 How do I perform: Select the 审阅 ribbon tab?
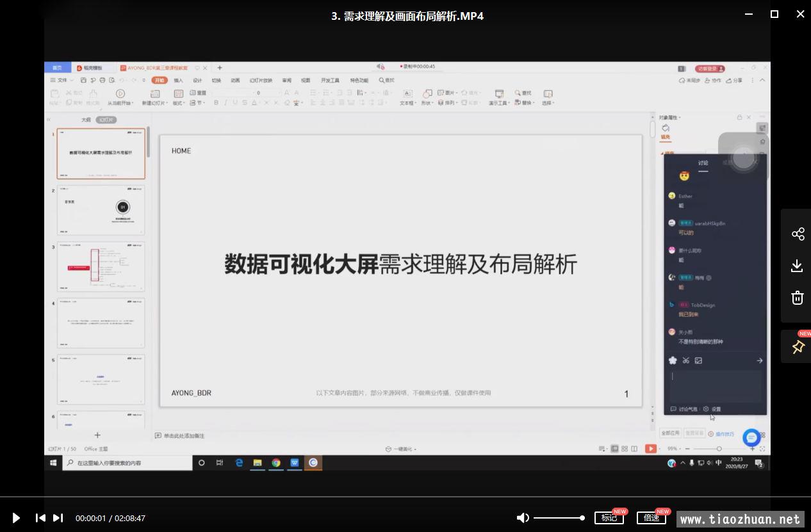tap(287, 80)
